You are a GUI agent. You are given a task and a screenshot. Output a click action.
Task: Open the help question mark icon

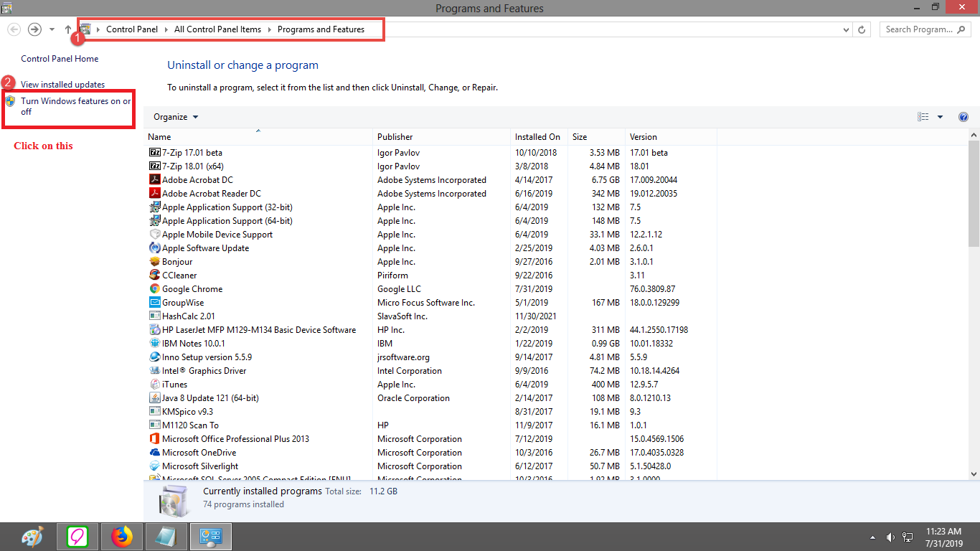(x=963, y=117)
